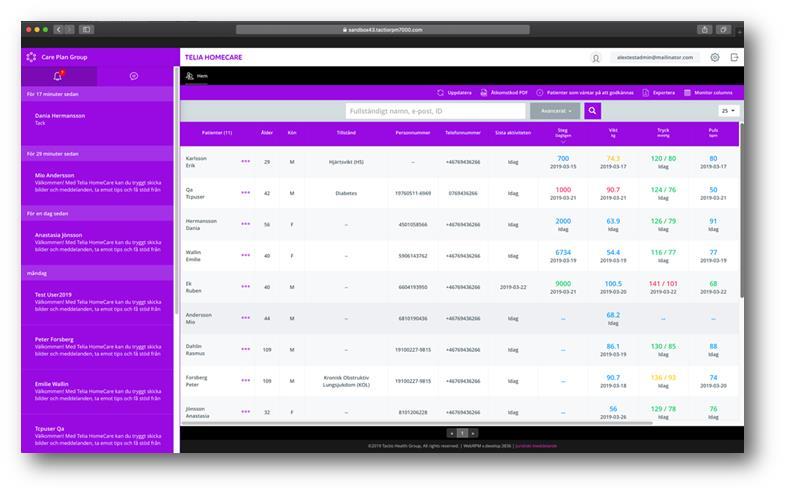Open the settings gear icon
786x495 pixels.
tap(715, 57)
